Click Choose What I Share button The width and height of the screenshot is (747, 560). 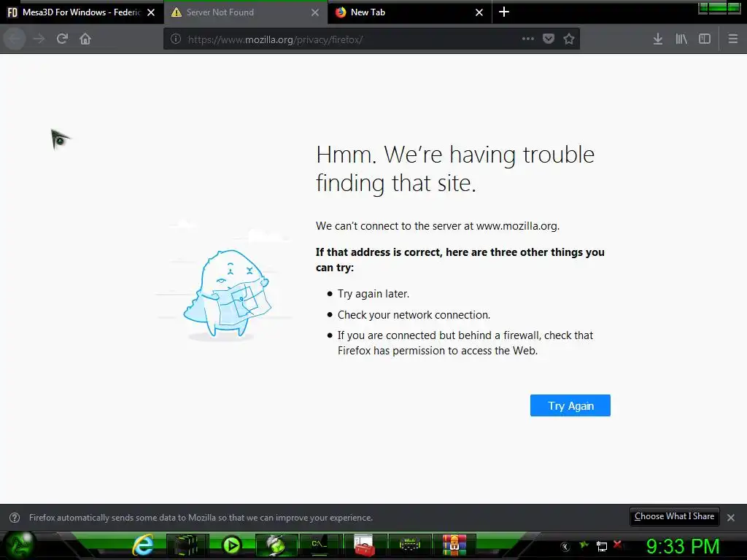click(674, 516)
